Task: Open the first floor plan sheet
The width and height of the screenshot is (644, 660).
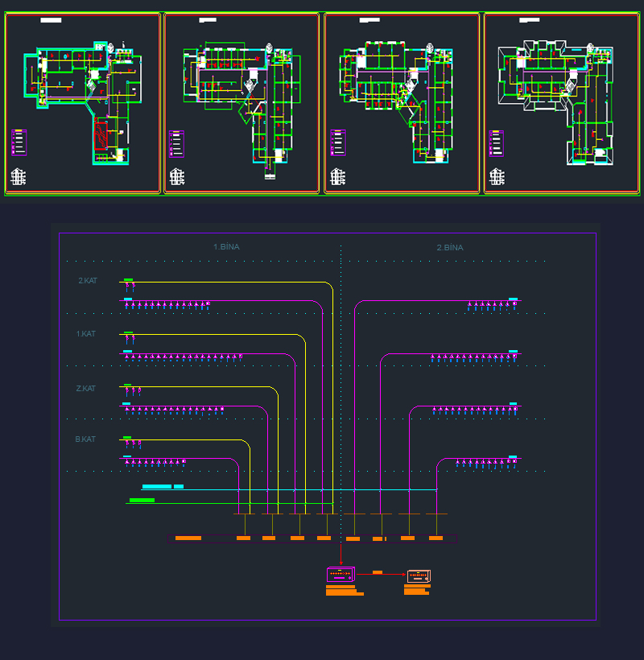Action: [x=82, y=103]
